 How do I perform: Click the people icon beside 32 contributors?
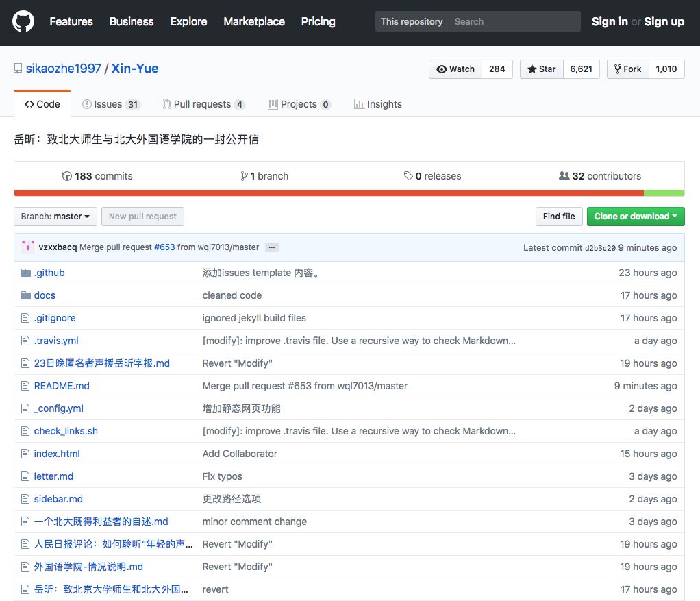(x=564, y=176)
